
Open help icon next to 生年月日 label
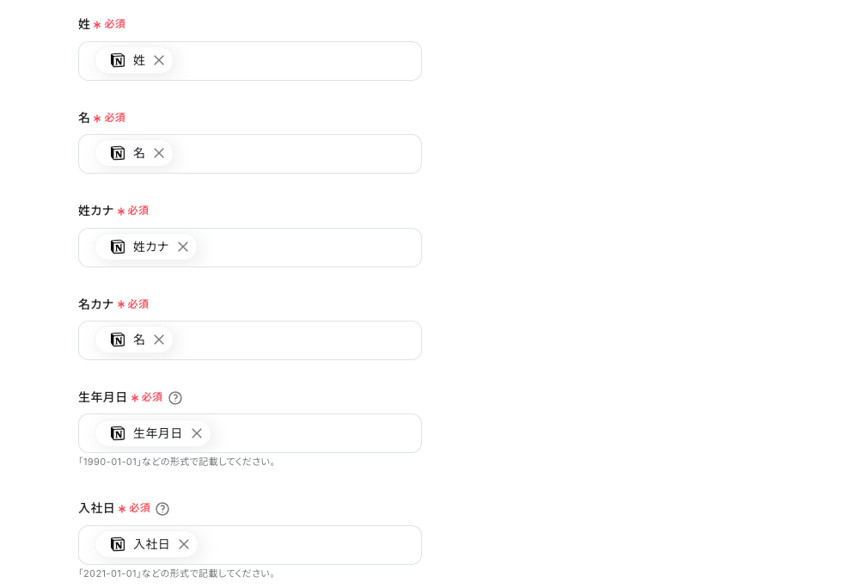tap(175, 397)
